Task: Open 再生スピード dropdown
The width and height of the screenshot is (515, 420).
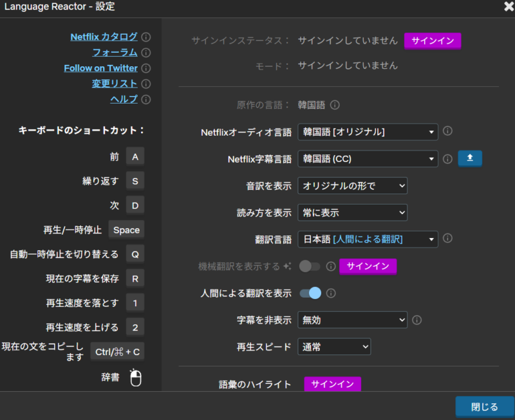Action: tap(334, 347)
